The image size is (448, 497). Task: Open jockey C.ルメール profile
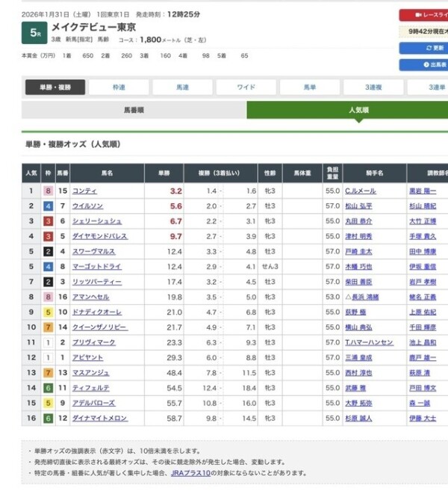click(x=360, y=191)
